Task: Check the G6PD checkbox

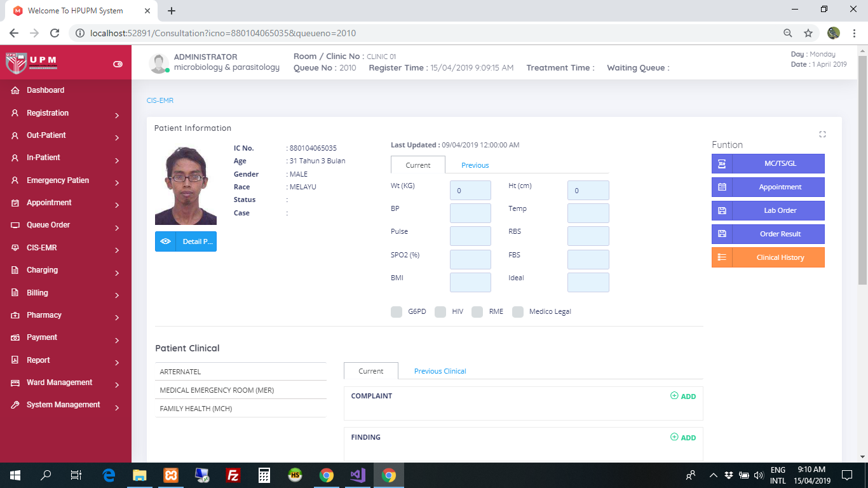Action: (x=397, y=311)
